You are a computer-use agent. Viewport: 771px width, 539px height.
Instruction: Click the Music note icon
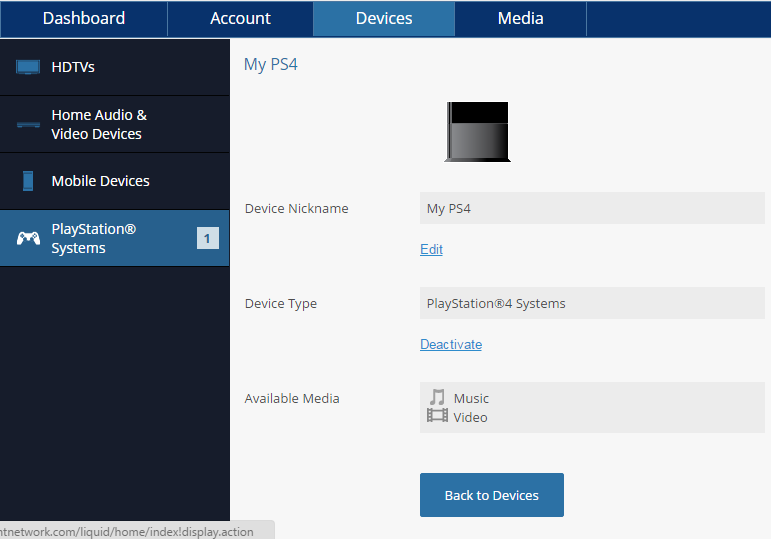click(437, 397)
